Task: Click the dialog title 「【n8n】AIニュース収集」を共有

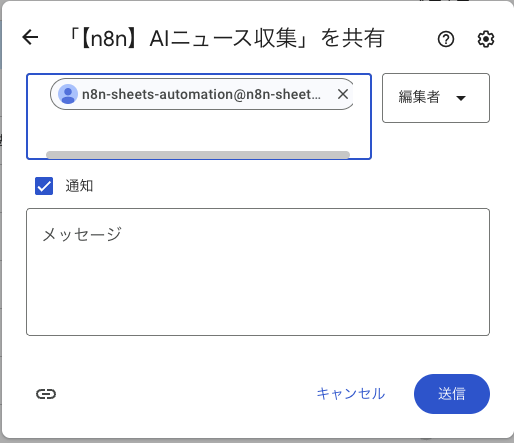Action: pos(226,38)
